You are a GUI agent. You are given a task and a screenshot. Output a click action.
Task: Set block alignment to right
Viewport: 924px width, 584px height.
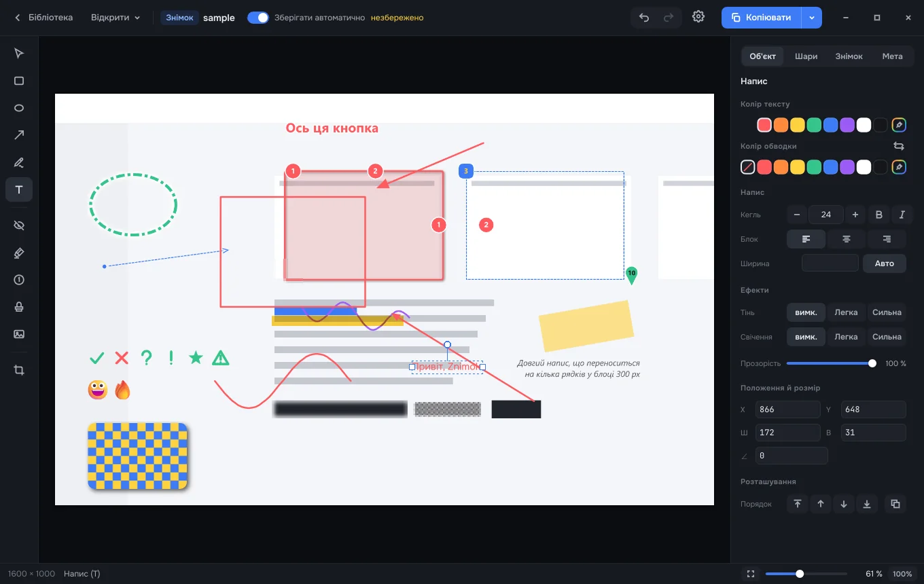887,239
